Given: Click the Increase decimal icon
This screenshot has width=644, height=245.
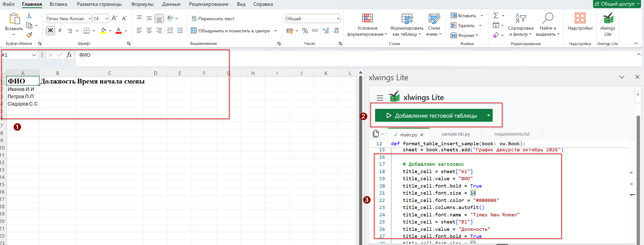Looking at the screenshot, I should click(x=326, y=31).
